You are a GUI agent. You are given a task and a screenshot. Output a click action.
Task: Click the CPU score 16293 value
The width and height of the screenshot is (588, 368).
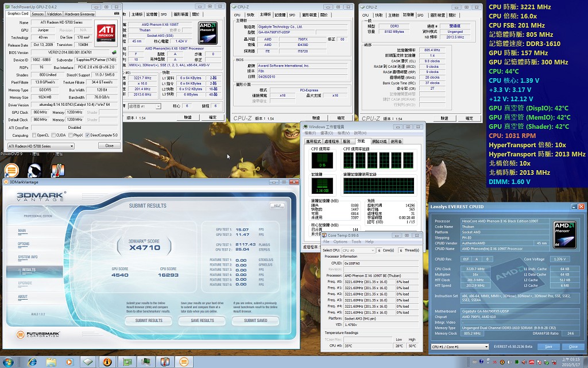coord(168,275)
